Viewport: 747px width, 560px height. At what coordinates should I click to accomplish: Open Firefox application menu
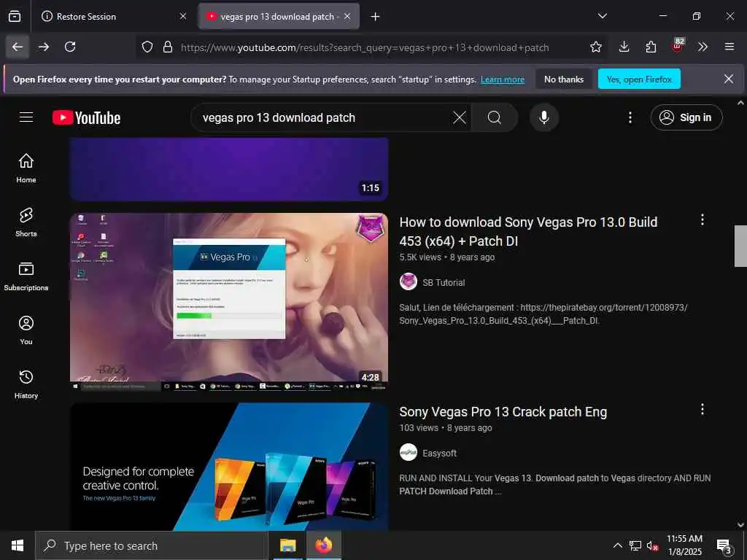(729, 47)
